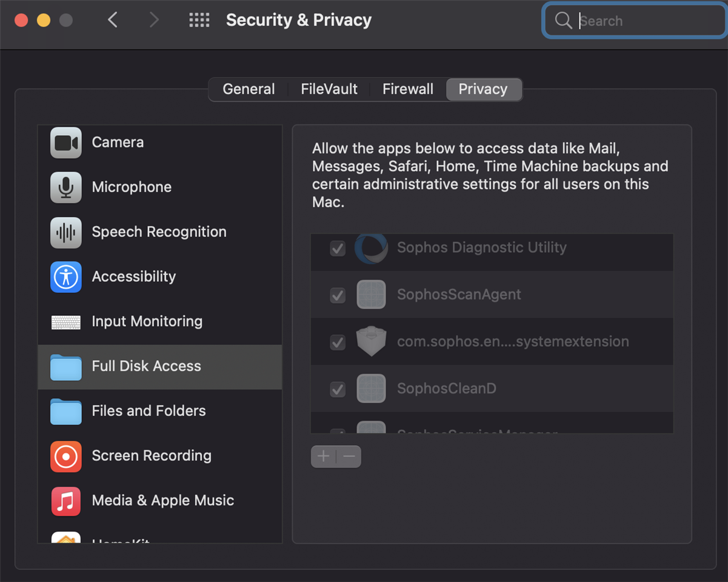This screenshot has width=728, height=582.
Task: Toggle the SophosCleanD checkbox
Action: pos(338,389)
